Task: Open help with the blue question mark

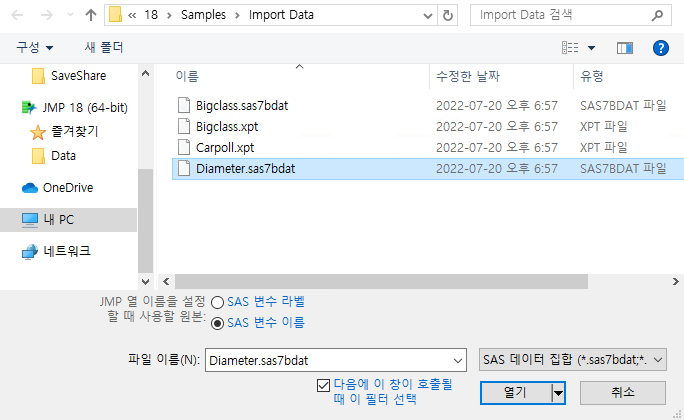Action: pos(661,48)
